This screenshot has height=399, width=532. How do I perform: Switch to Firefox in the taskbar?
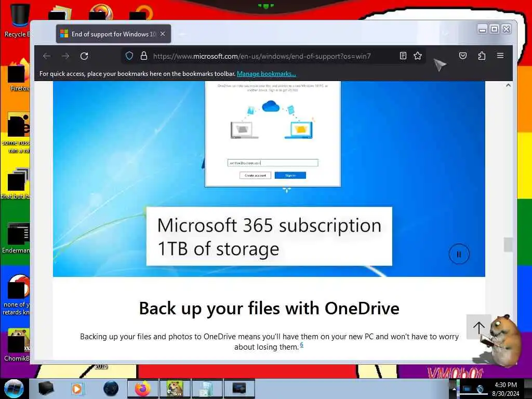143,389
